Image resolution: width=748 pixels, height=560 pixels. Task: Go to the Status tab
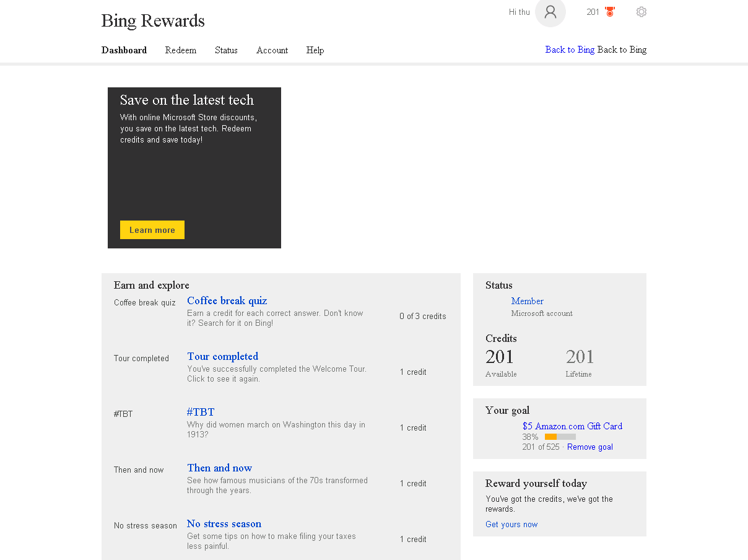(x=226, y=50)
